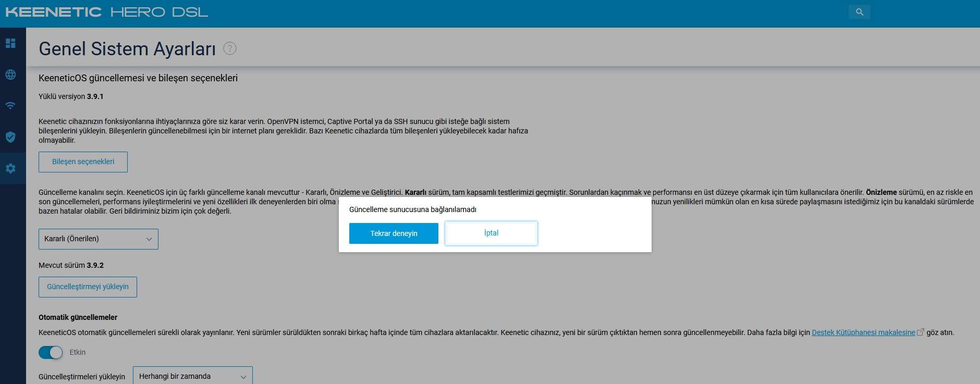Toggle the Etkin automatic updates switch
The width and height of the screenshot is (980, 384).
[x=51, y=353]
